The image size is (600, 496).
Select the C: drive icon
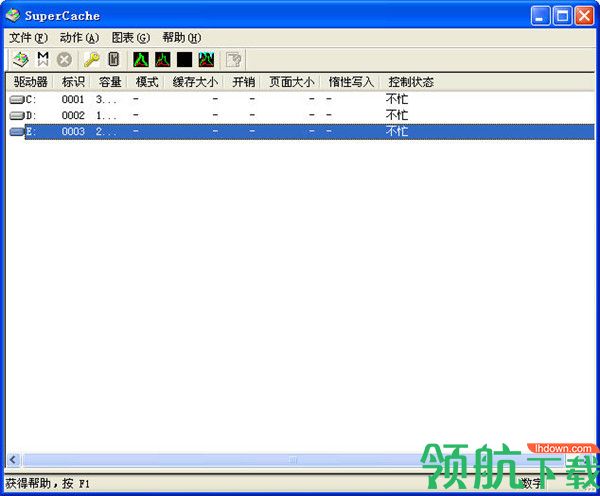(x=17, y=100)
